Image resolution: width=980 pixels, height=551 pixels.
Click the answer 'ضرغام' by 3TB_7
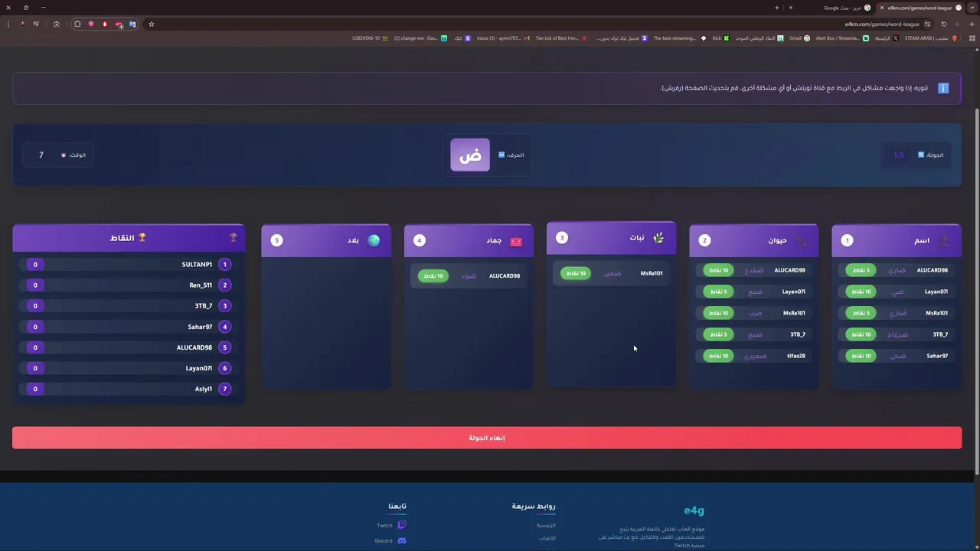[x=897, y=334]
